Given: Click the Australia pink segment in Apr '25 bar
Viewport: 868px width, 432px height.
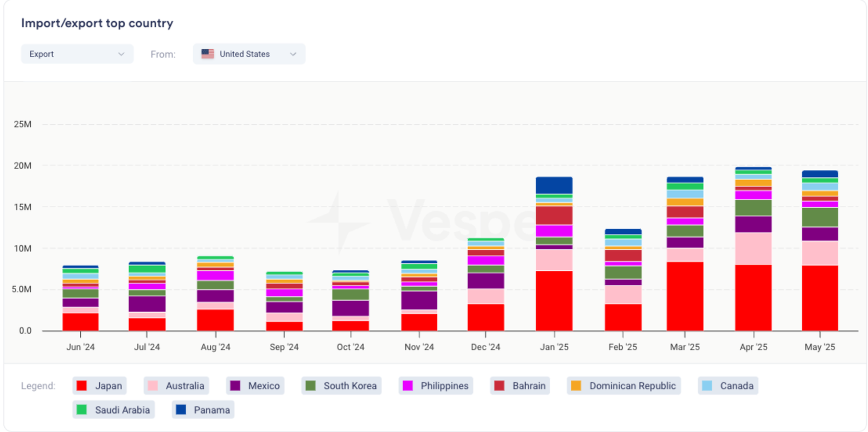Looking at the screenshot, I should click(x=753, y=249).
